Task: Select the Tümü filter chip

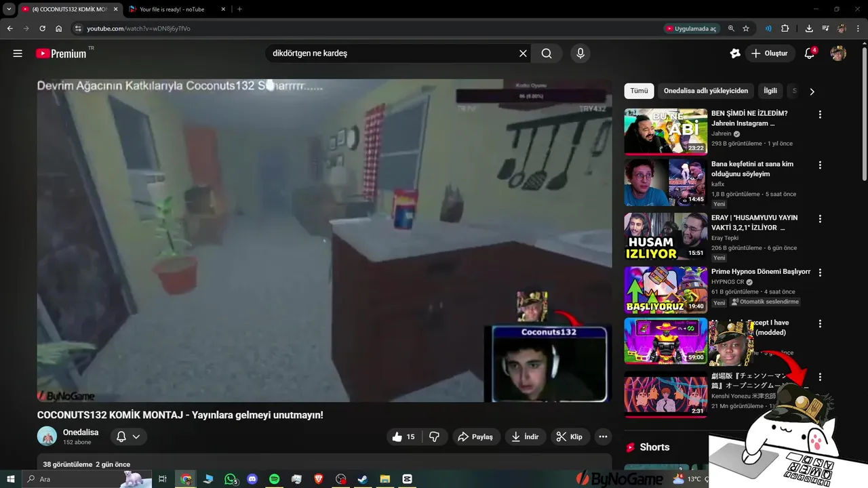Action: 639,91
